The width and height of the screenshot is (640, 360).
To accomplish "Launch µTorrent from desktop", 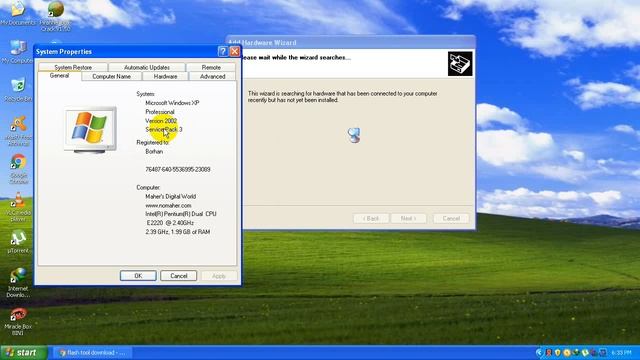I will (18, 242).
